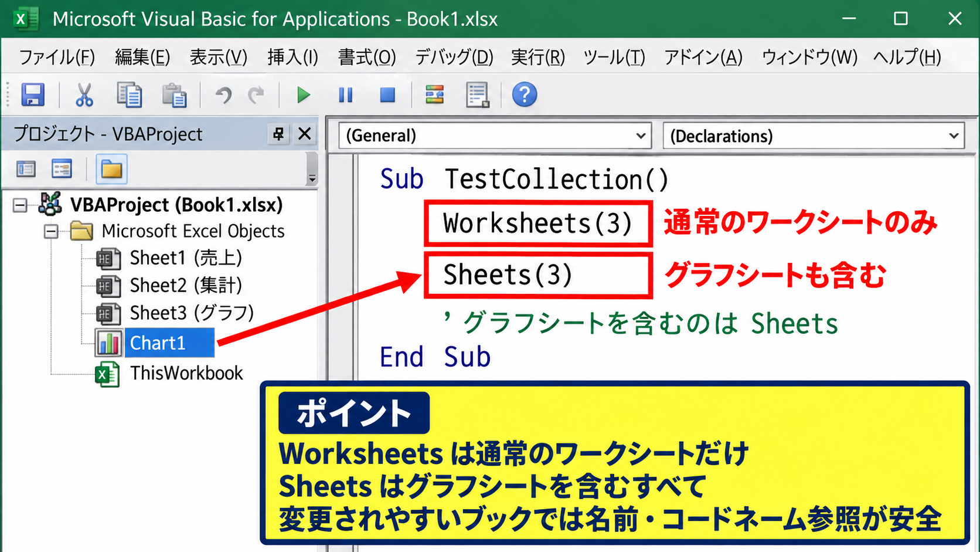The width and height of the screenshot is (980, 552).
Task: Click the Save icon in toolbar
Action: pyautogui.click(x=33, y=94)
